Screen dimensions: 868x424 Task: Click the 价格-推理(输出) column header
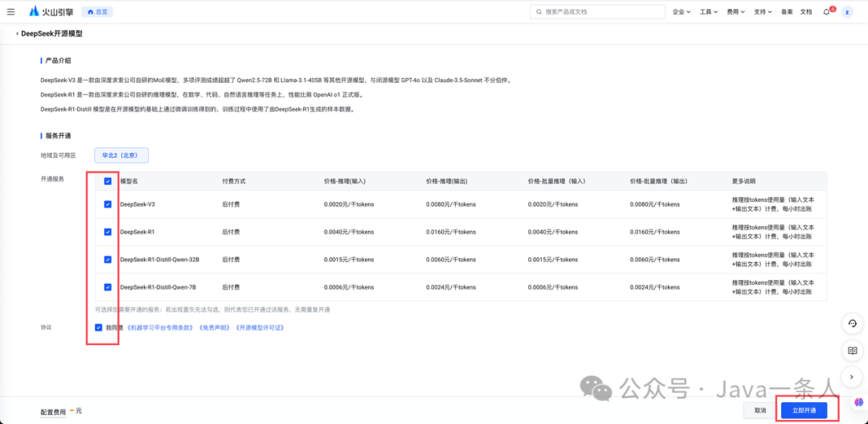(447, 181)
